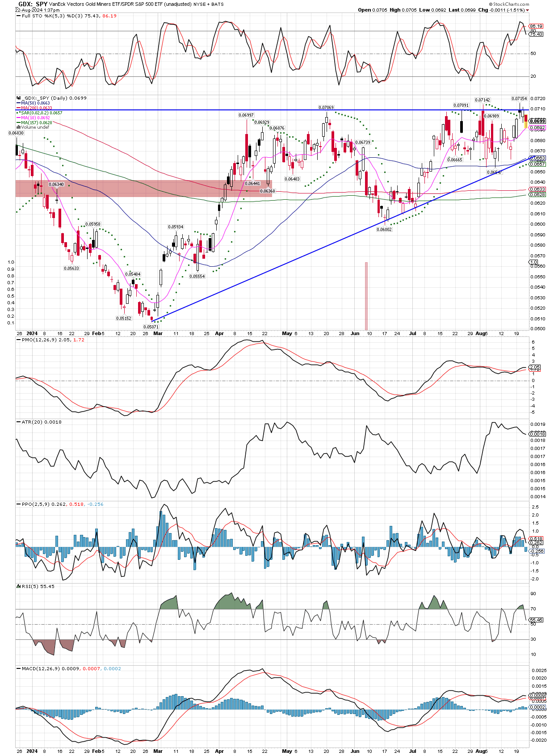Click the Open 0.0705 header value
Screen dimensions: 554x756
coord(373,10)
